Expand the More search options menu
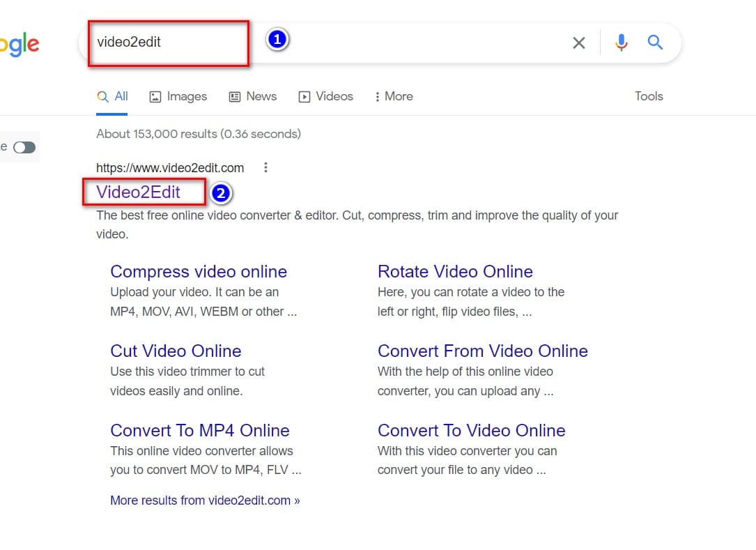 [x=394, y=96]
